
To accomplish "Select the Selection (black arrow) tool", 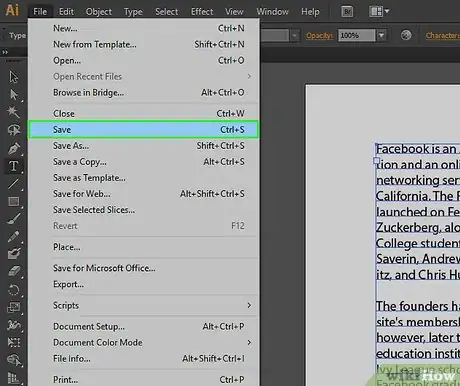I will (14, 77).
